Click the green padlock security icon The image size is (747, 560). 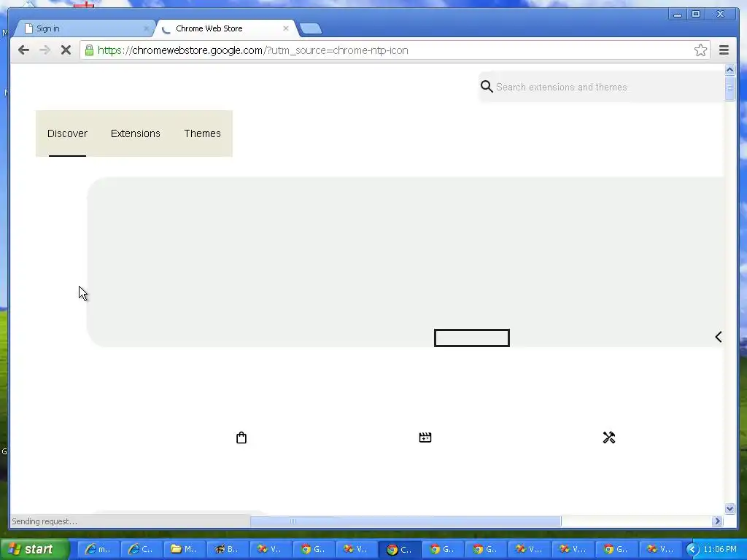point(89,50)
